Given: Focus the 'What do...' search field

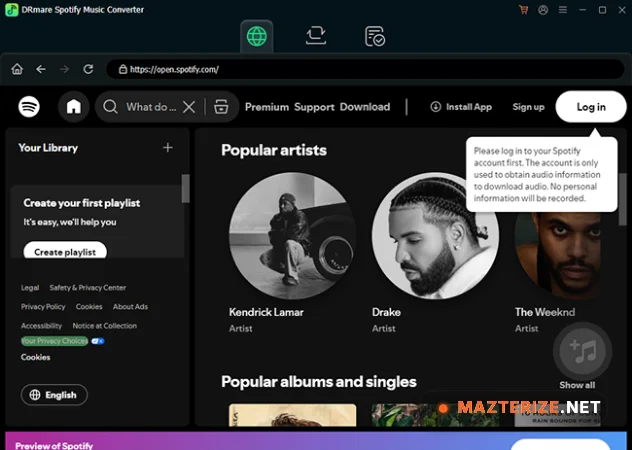Looking at the screenshot, I should [x=151, y=107].
